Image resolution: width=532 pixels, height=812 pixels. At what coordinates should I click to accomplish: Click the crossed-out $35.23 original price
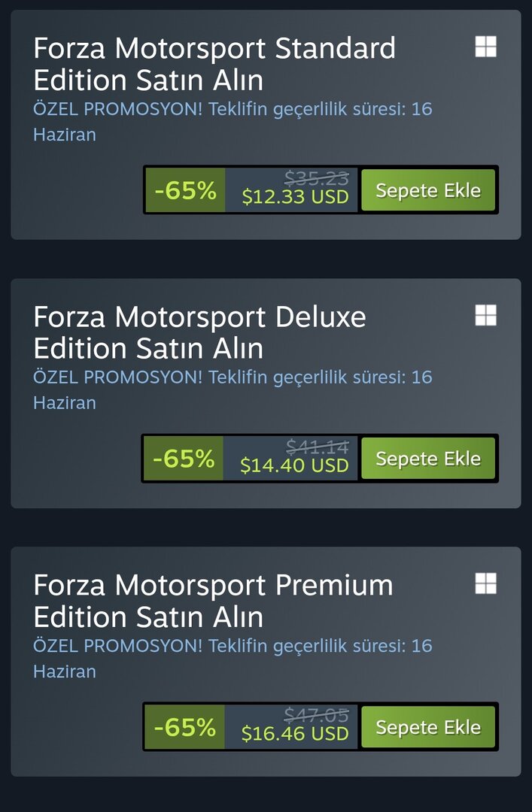(x=316, y=178)
